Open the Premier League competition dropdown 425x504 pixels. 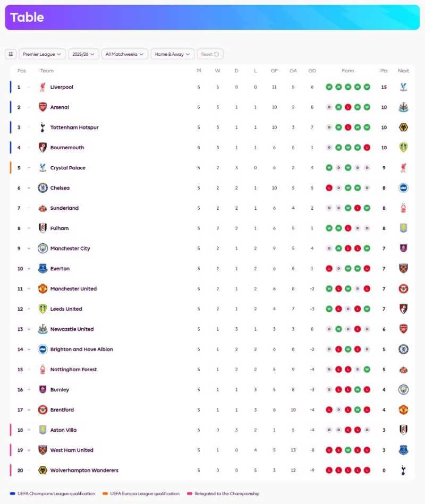coord(42,54)
